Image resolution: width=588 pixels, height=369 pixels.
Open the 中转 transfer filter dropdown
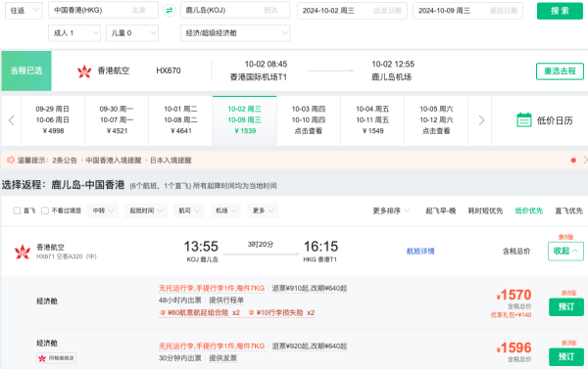pos(103,210)
